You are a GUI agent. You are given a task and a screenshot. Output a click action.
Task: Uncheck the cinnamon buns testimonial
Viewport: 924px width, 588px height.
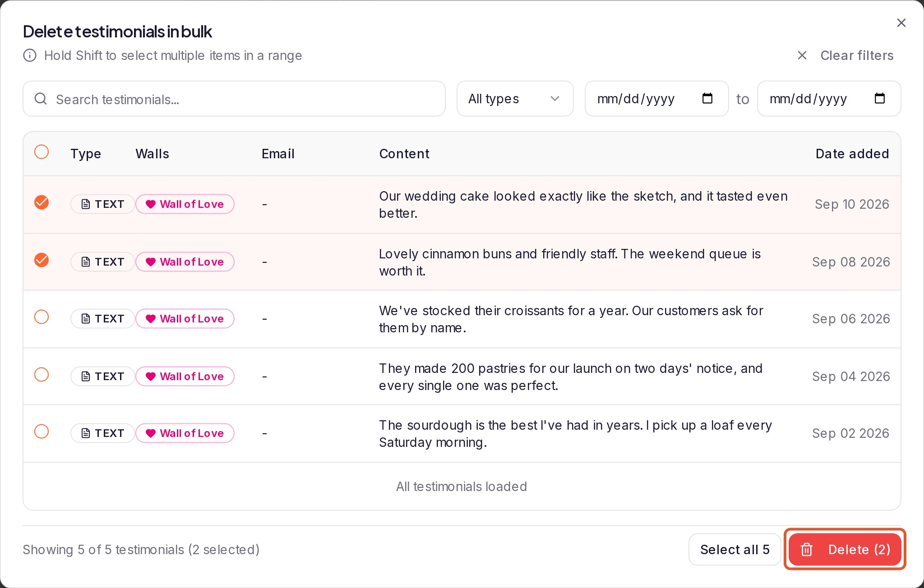42,260
